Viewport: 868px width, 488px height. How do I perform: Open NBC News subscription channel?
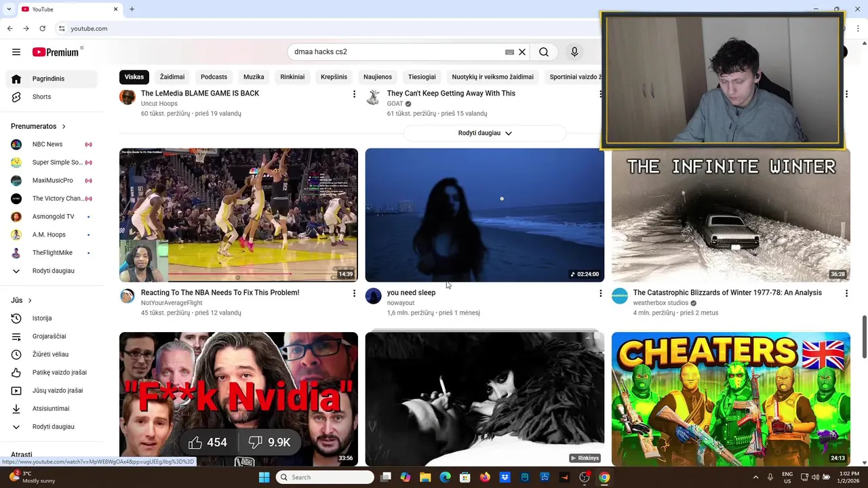pyautogui.click(x=52, y=144)
